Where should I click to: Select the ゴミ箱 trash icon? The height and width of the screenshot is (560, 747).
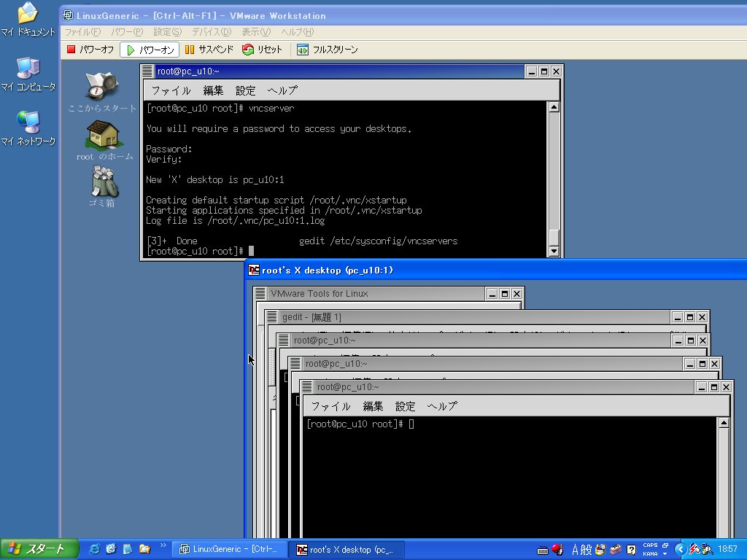click(102, 187)
